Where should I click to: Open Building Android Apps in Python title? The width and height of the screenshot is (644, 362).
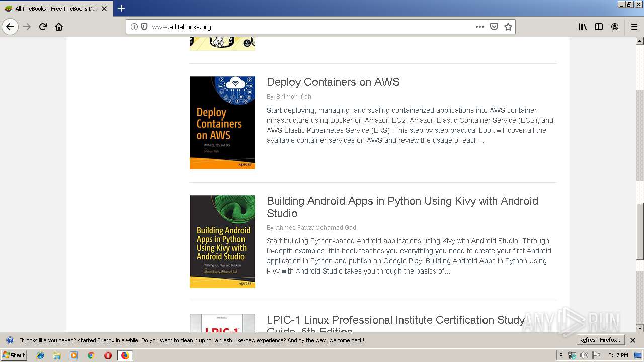[403, 207]
